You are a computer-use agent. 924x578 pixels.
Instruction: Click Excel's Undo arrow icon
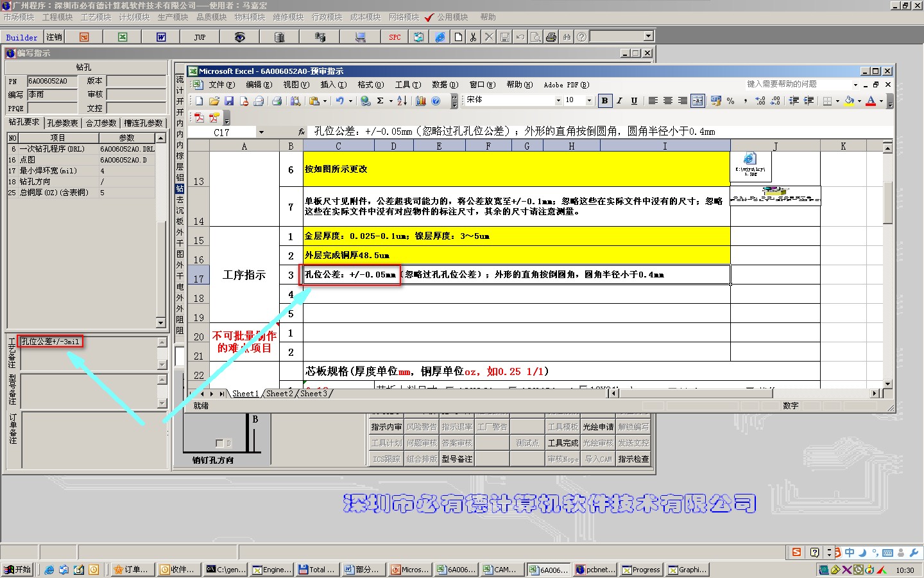[x=339, y=101]
